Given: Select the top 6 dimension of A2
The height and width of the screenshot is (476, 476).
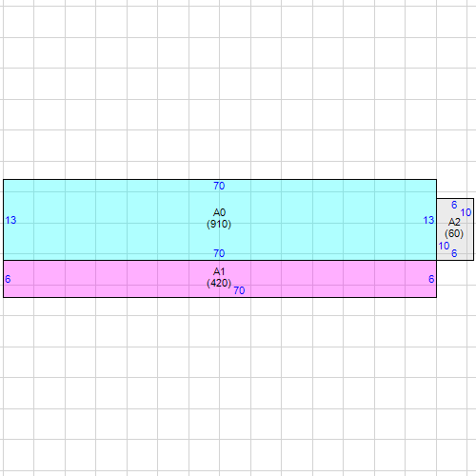Looking at the screenshot, I should (x=454, y=205).
